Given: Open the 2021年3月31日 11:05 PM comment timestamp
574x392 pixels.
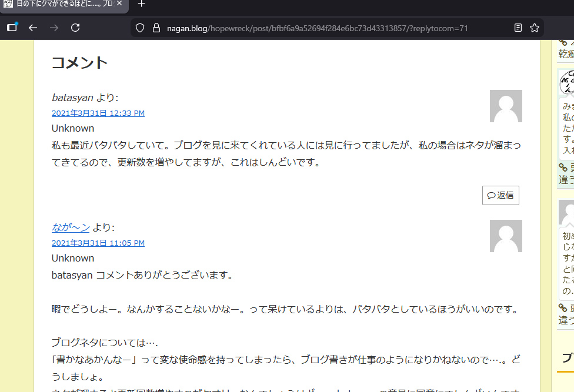Looking at the screenshot, I should [98, 243].
